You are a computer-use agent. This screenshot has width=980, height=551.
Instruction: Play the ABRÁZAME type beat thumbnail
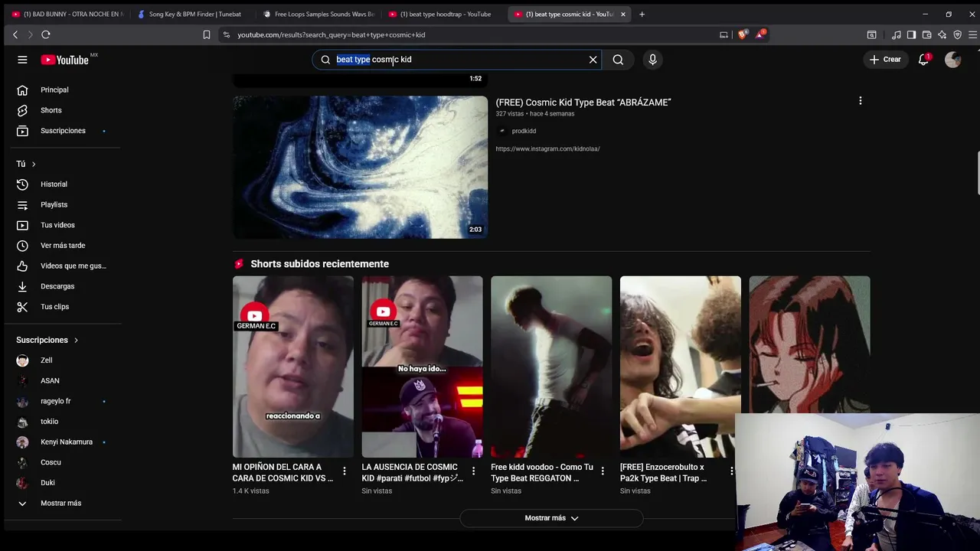(360, 167)
